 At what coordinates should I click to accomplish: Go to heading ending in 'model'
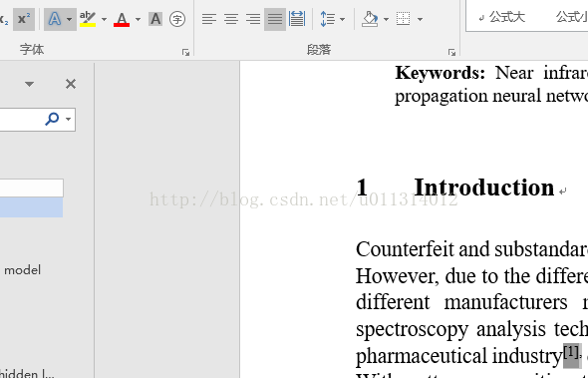click(x=22, y=270)
